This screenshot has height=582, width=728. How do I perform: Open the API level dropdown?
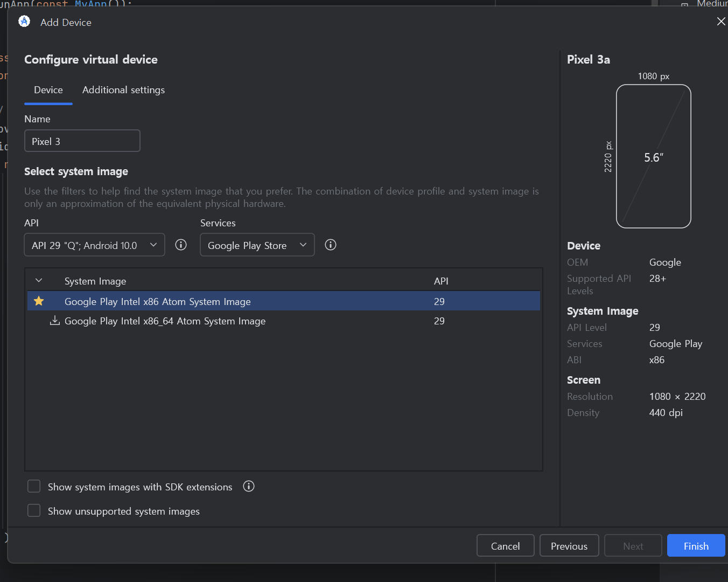(94, 245)
